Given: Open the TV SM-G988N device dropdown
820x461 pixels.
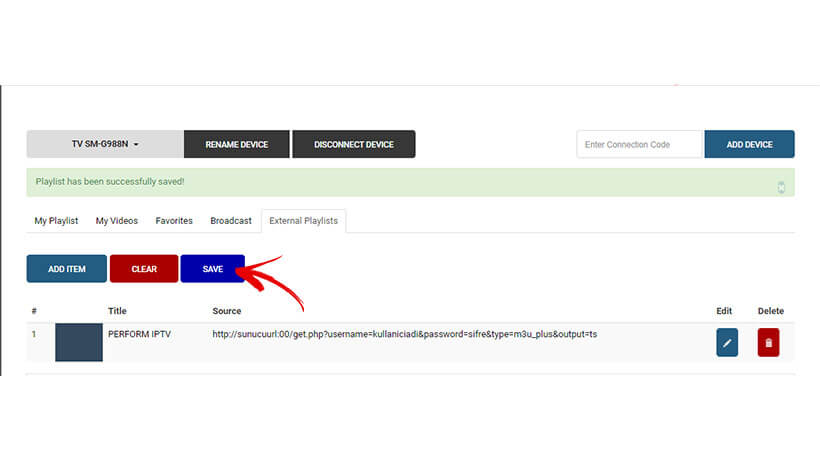Looking at the screenshot, I should (x=105, y=144).
